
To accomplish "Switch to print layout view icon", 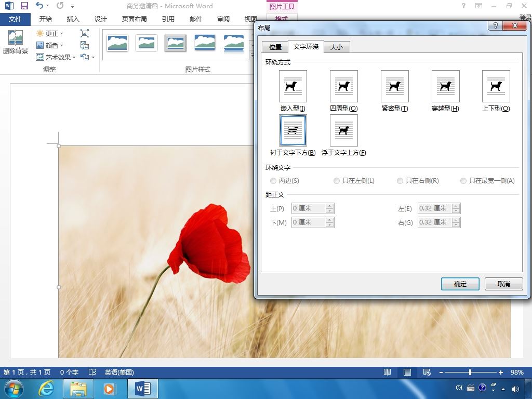I will [x=407, y=372].
